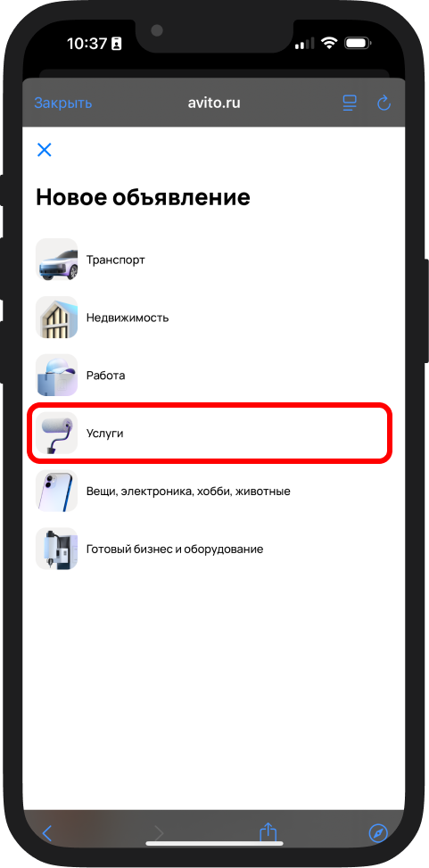Tap the car icon for Транспорт
429x868 pixels.
pyautogui.click(x=57, y=260)
